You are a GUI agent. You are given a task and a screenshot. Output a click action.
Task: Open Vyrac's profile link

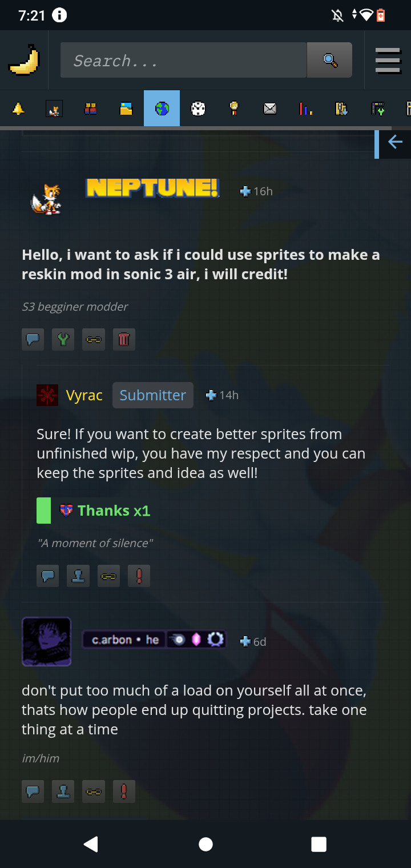point(84,395)
